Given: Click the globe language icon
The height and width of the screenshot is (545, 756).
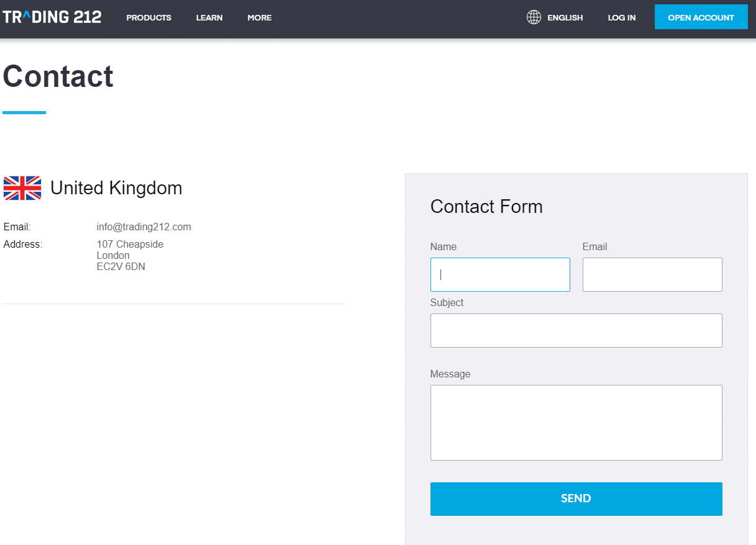Looking at the screenshot, I should [x=534, y=17].
